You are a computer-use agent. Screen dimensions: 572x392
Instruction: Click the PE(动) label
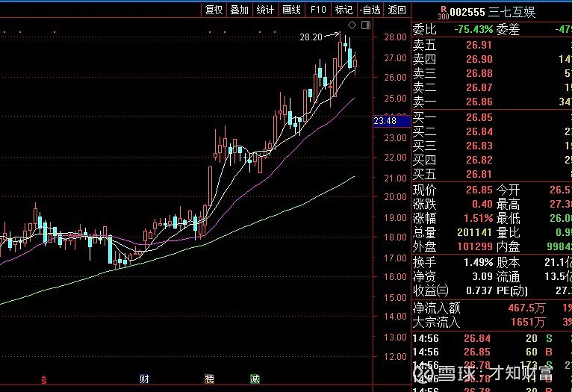coord(512,291)
